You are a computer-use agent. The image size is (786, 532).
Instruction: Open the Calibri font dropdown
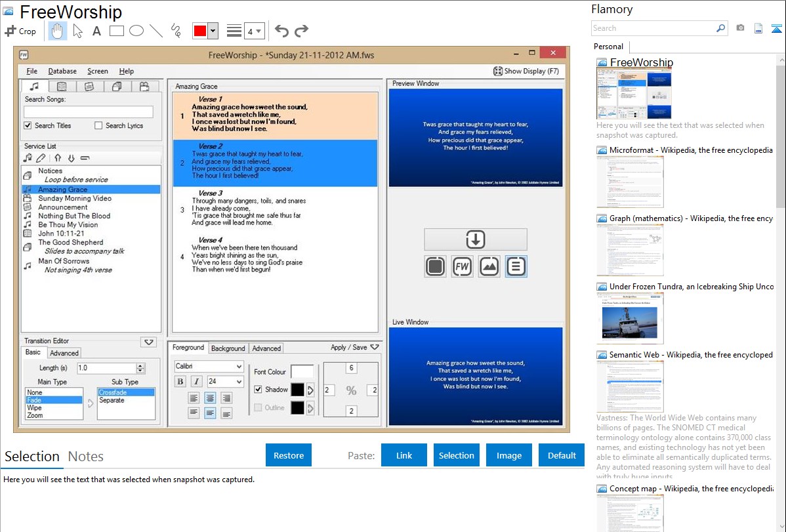tap(209, 367)
